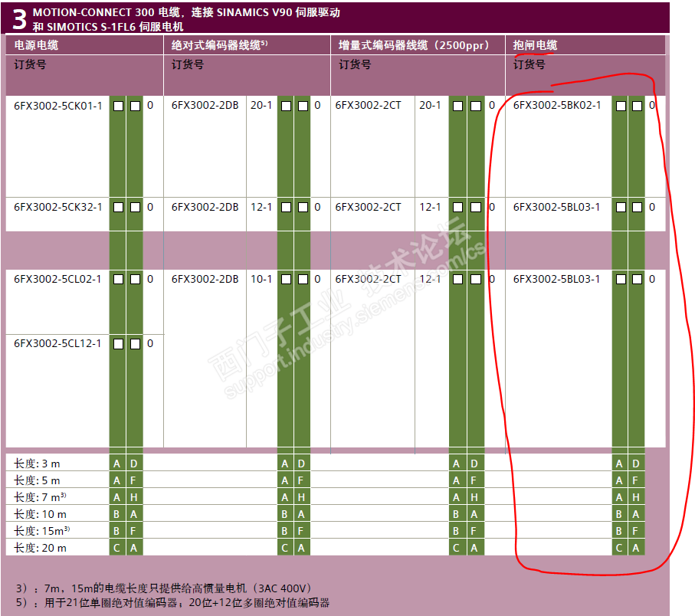The height and width of the screenshot is (616, 695).
Task: Click order number "6FX3002-5CL02-1"
Action: [x=57, y=279]
